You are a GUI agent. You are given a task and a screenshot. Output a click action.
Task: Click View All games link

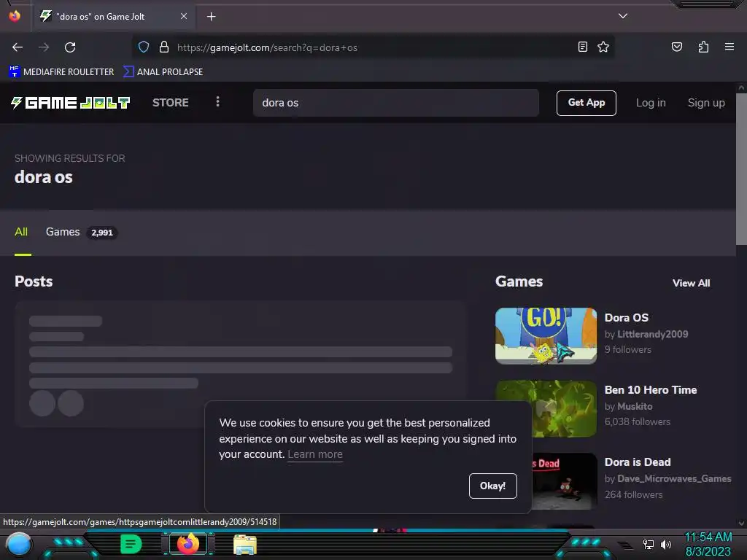pos(691,283)
